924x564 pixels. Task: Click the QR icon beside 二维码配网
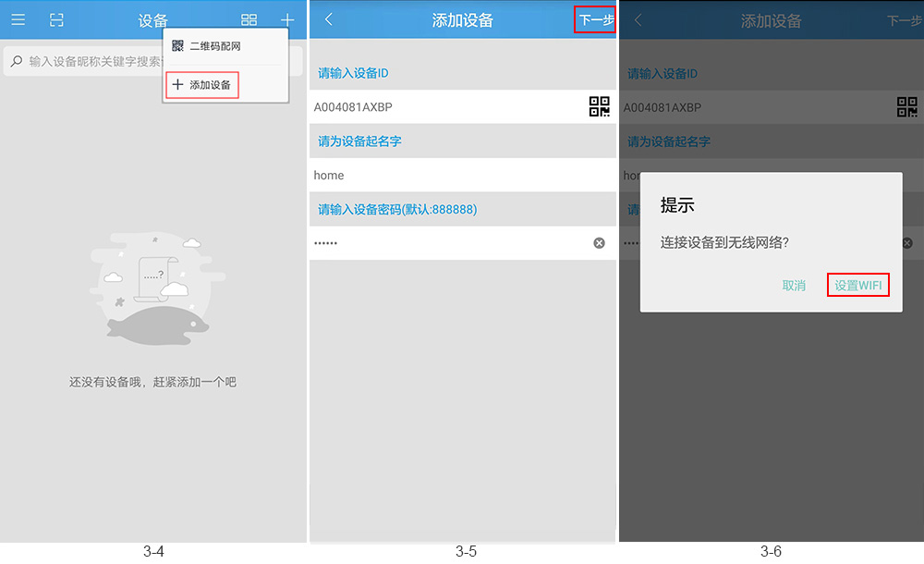(178, 46)
